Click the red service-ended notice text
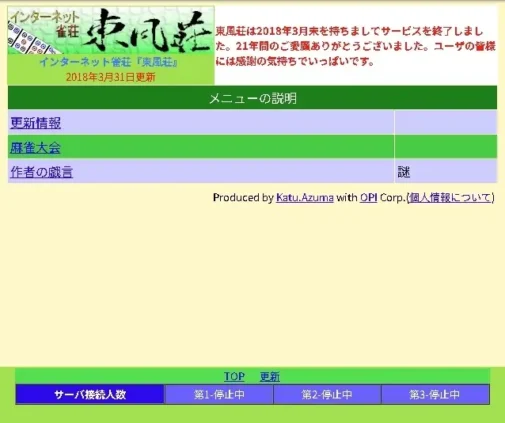This screenshot has height=423, width=505. tap(355, 46)
